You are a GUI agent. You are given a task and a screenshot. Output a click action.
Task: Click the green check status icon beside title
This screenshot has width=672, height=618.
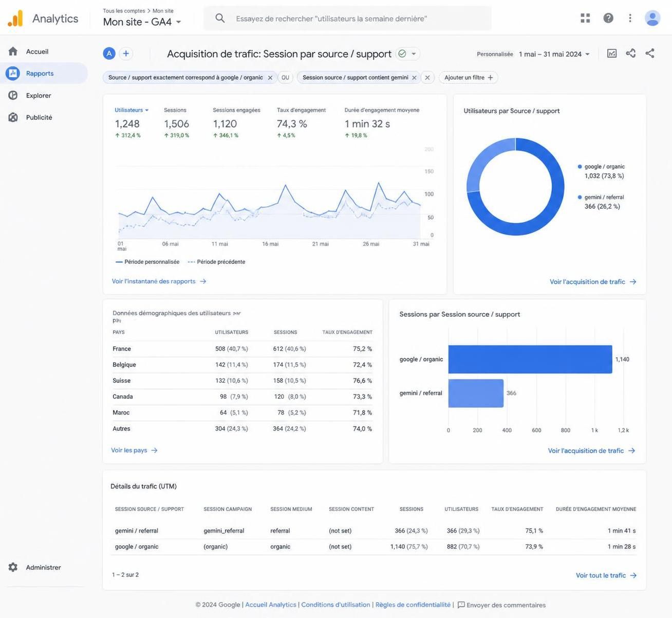(402, 53)
